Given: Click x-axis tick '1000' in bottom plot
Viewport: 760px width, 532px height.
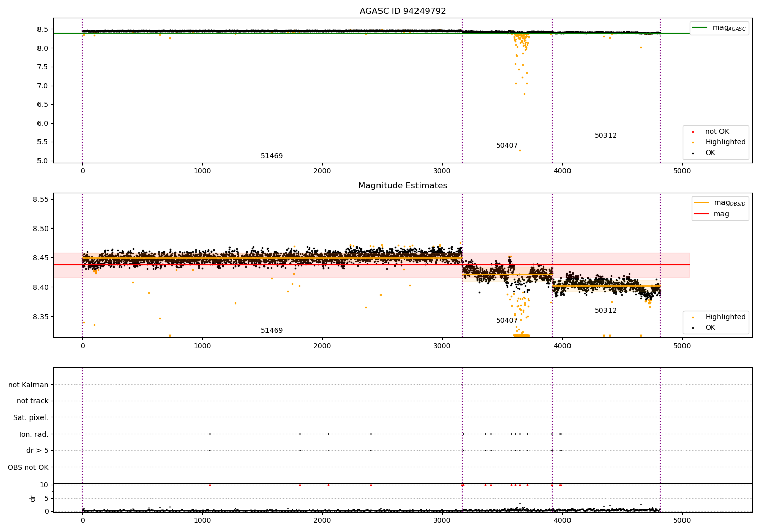Looking at the screenshot, I should 202,521.
